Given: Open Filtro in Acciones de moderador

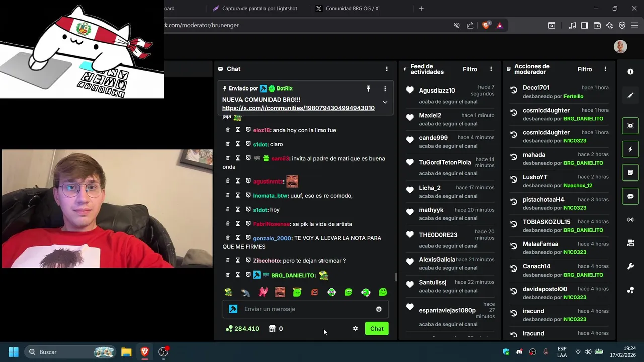Looking at the screenshot, I should tap(585, 69).
